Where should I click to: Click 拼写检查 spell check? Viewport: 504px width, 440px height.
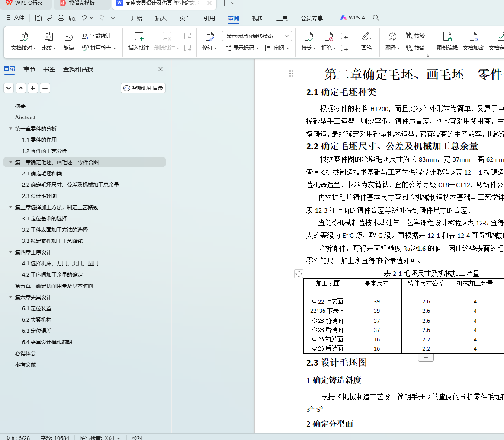99,48
